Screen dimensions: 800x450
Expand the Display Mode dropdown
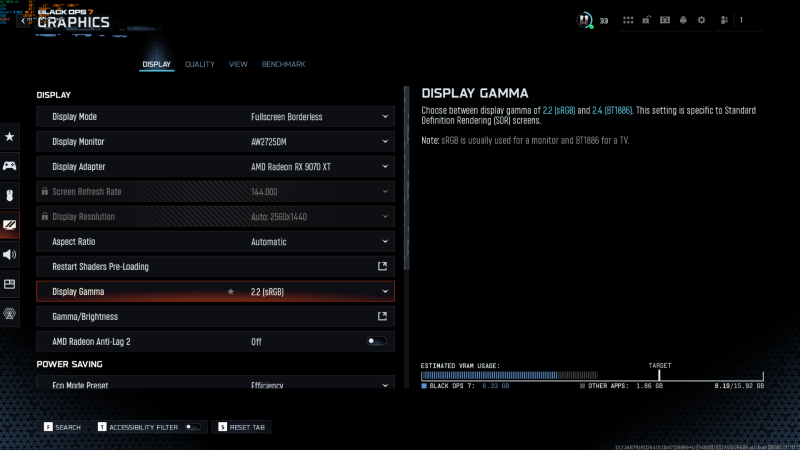tap(385, 117)
